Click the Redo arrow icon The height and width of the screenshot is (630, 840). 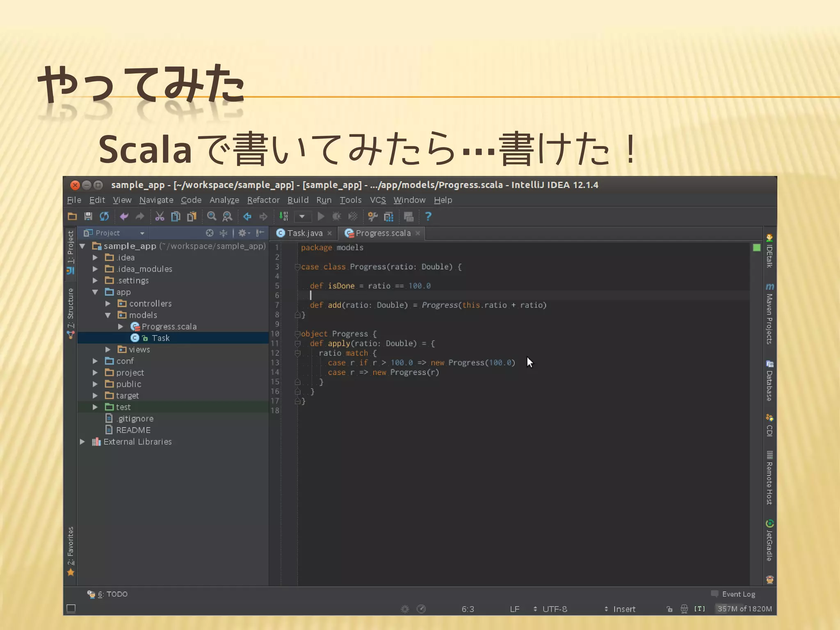(140, 216)
